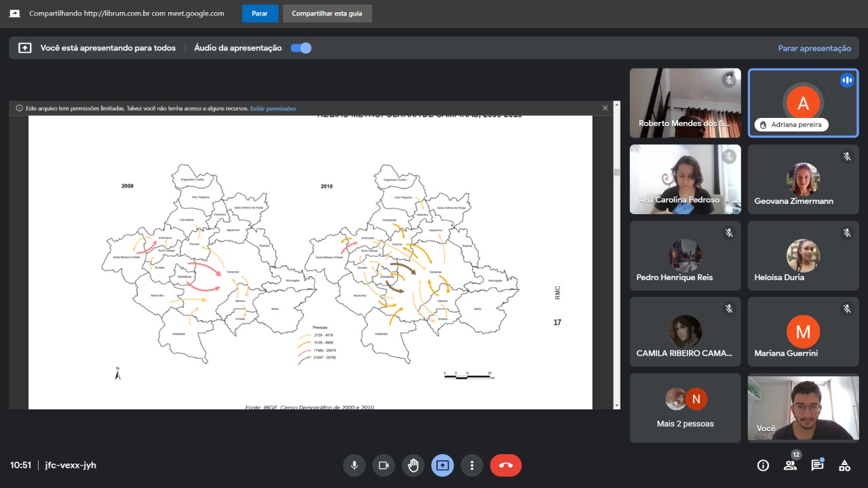Click muted mic icon on Roberto Mendes tile
Viewport: 868px width, 488px height.
coord(729,80)
